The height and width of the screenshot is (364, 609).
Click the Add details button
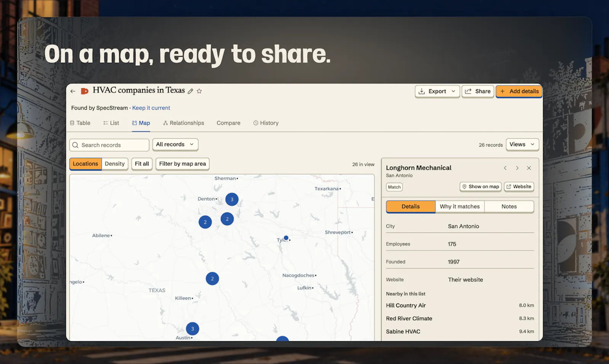pyautogui.click(x=519, y=91)
